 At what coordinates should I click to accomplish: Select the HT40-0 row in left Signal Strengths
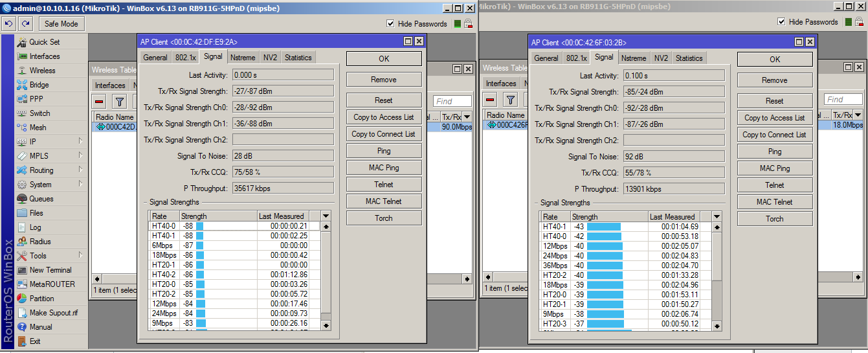click(235, 226)
